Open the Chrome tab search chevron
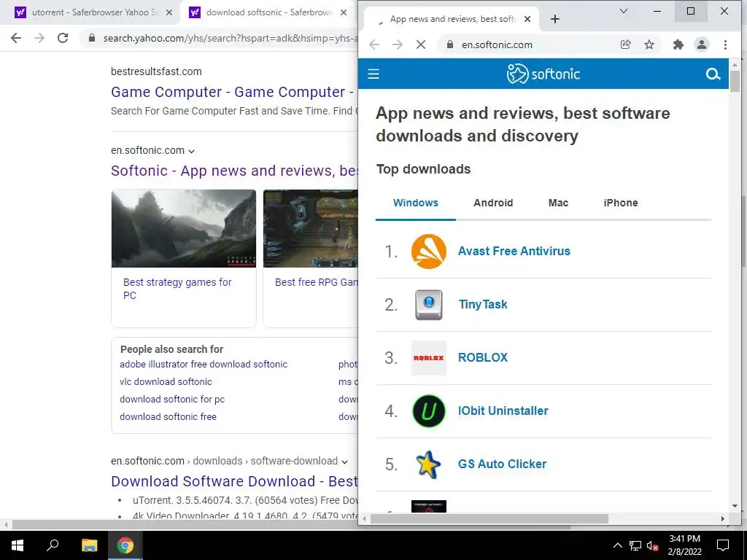Viewport: 747px width, 560px height. 623,11
